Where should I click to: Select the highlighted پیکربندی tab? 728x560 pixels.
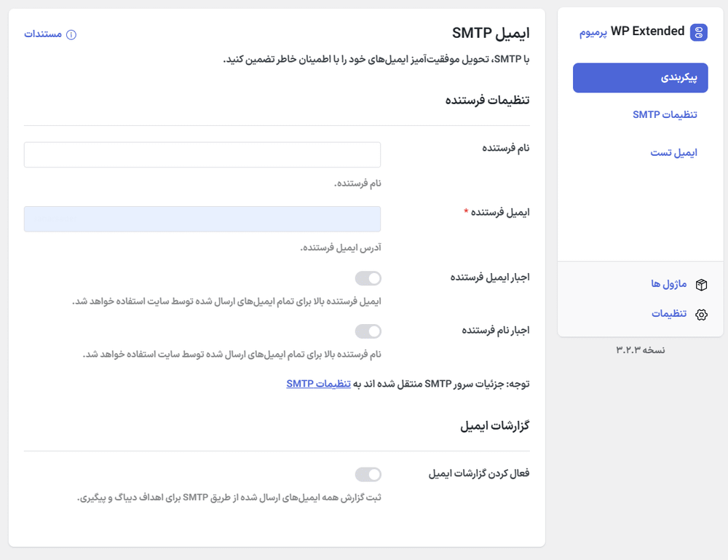(x=640, y=77)
